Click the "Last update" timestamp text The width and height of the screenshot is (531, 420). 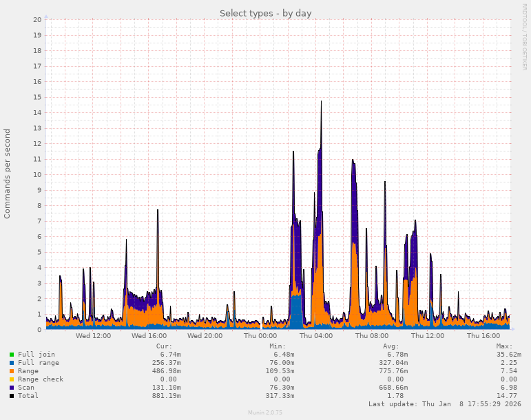[444, 404]
